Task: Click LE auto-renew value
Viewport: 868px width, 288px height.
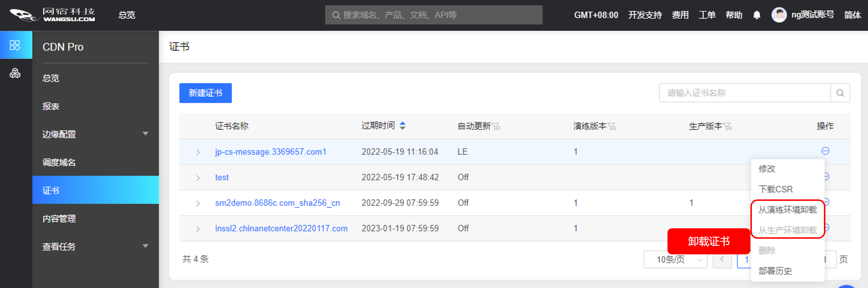Action: [463, 152]
